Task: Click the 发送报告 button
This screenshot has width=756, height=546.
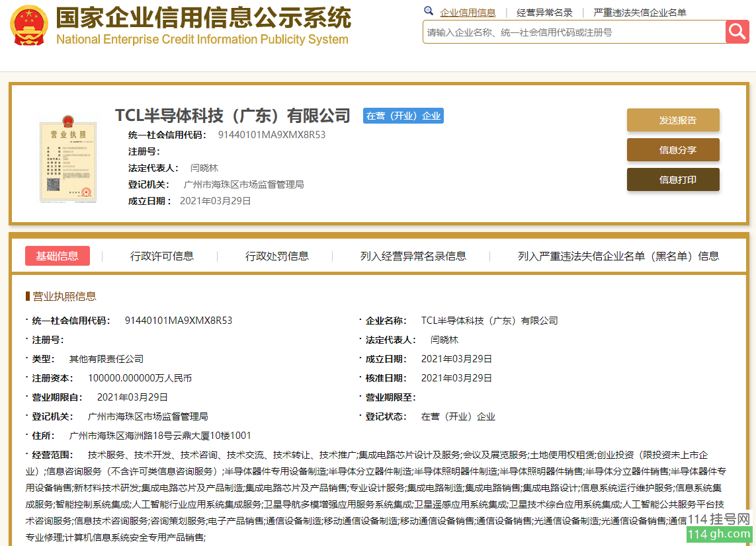Action: tap(673, 120)
